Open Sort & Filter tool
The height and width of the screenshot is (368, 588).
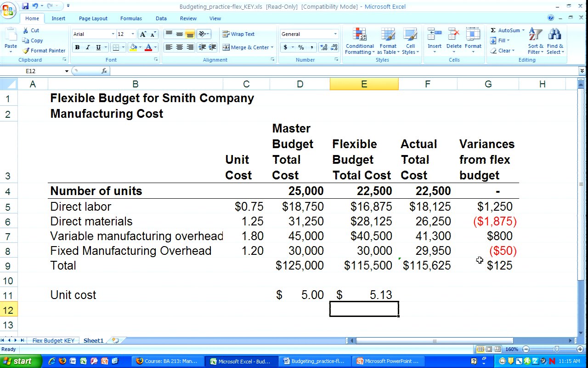point(535,35)
